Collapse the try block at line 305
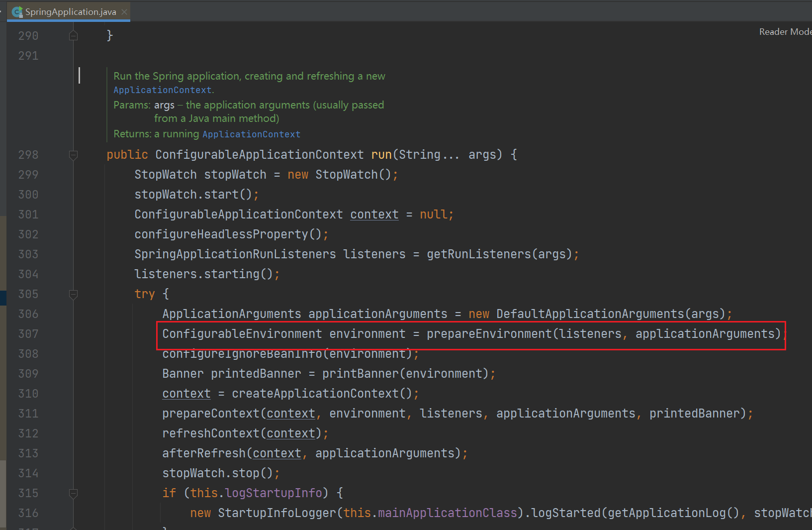812x530 pixels. [x=73, y=295]
